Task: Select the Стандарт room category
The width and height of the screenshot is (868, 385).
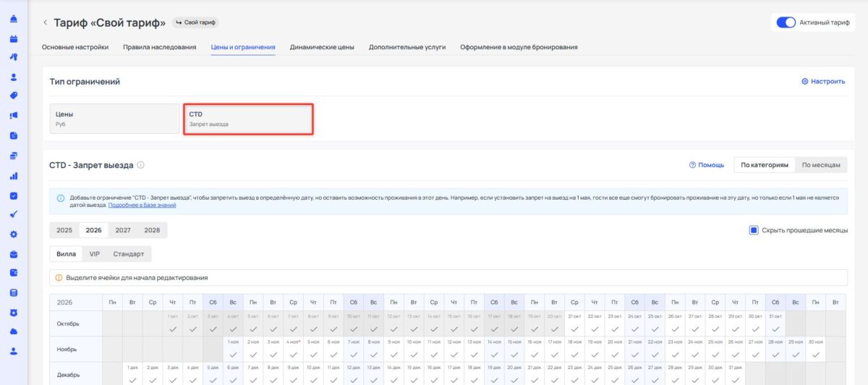Action: 129,254
